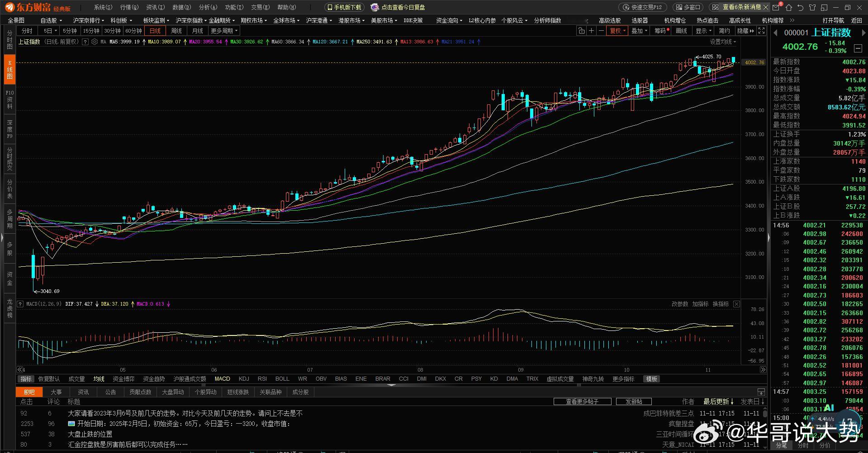This screenshot has width=868, height=453.
Task: Dismiss the new messages notification
Action: point(765,7)
